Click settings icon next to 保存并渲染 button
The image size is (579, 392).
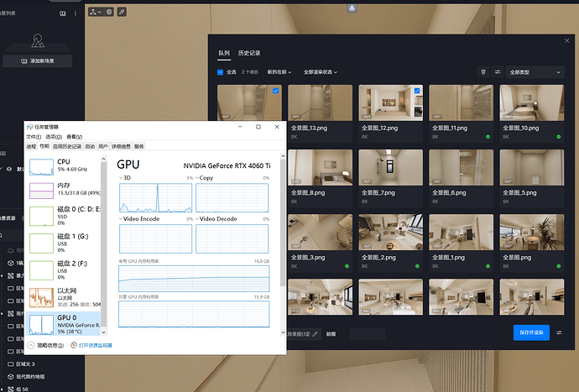point(560,332)
